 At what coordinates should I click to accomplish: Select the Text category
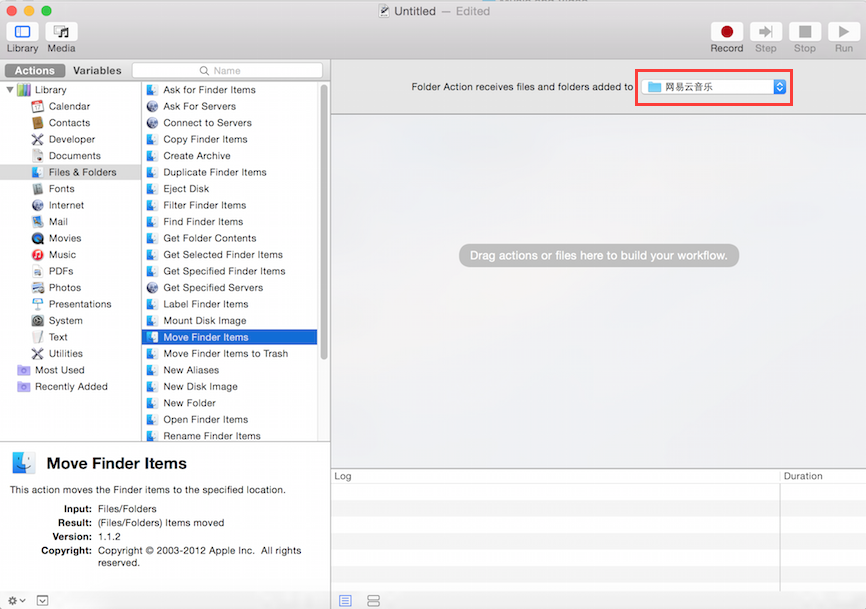click(x=58, y=337)
